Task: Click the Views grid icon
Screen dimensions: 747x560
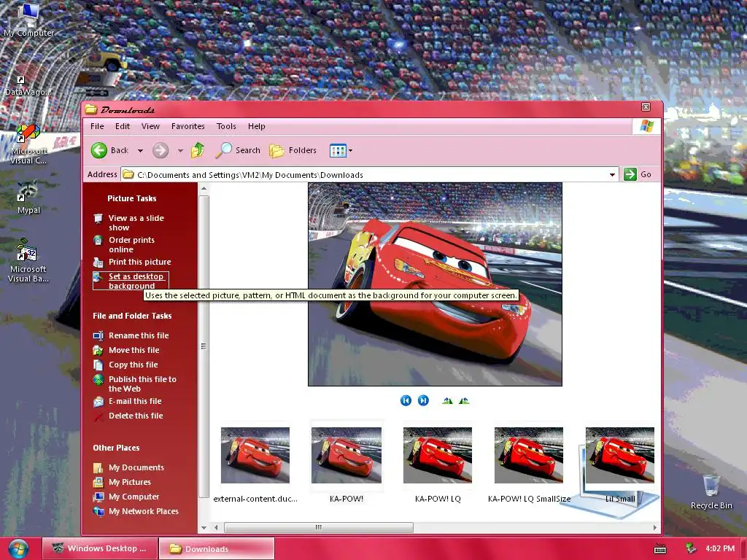Action: tap(338, 151)
